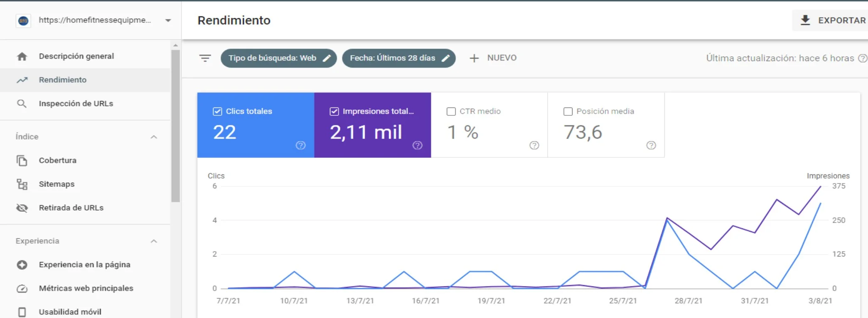Enable the CTR medio checkbox

coord(451,111)
